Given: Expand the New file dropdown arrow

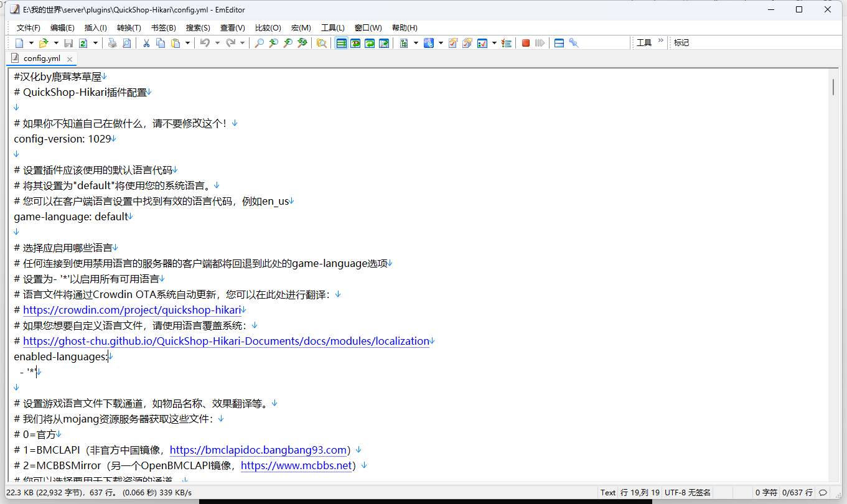Looking at the screenshot, I should click(31, 43).
